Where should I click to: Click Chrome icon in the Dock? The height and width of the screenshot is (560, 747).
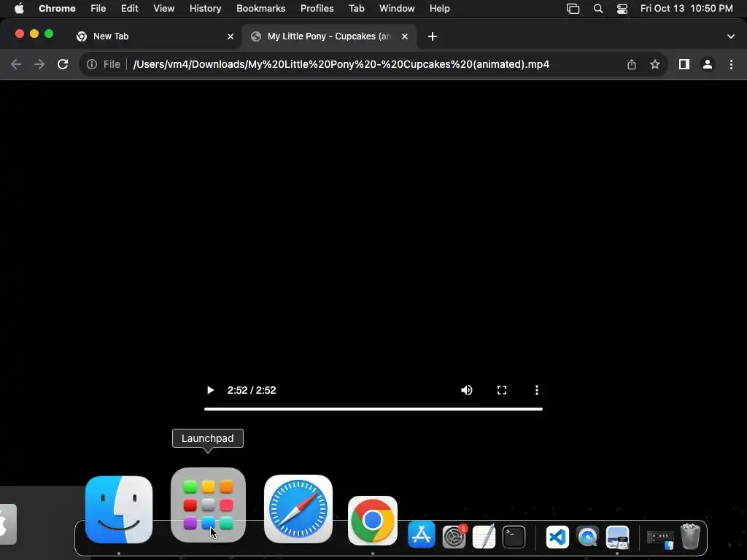pos(373,521)
